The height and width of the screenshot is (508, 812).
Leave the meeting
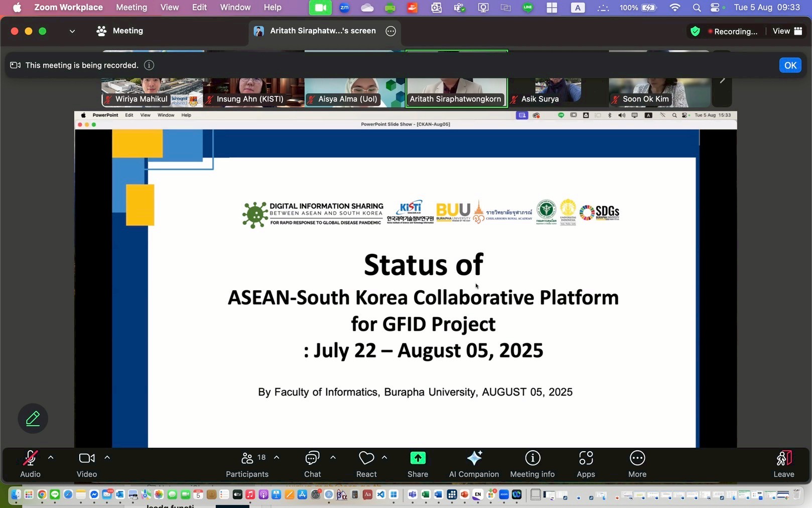(x=784, y=464)
